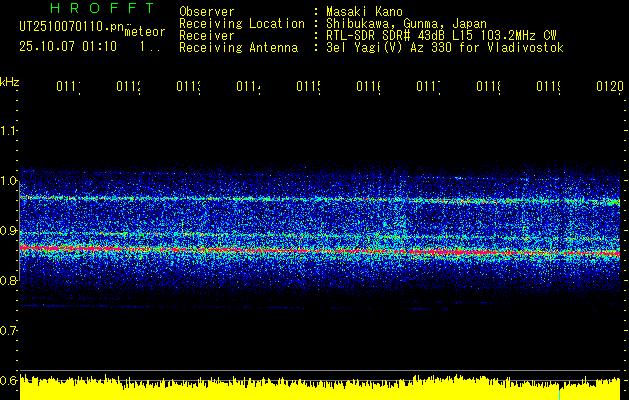The width and height of the screenshot is (629, 400).
Task: Click the 0.8 frequency axis label
Action: pos(8,280)
